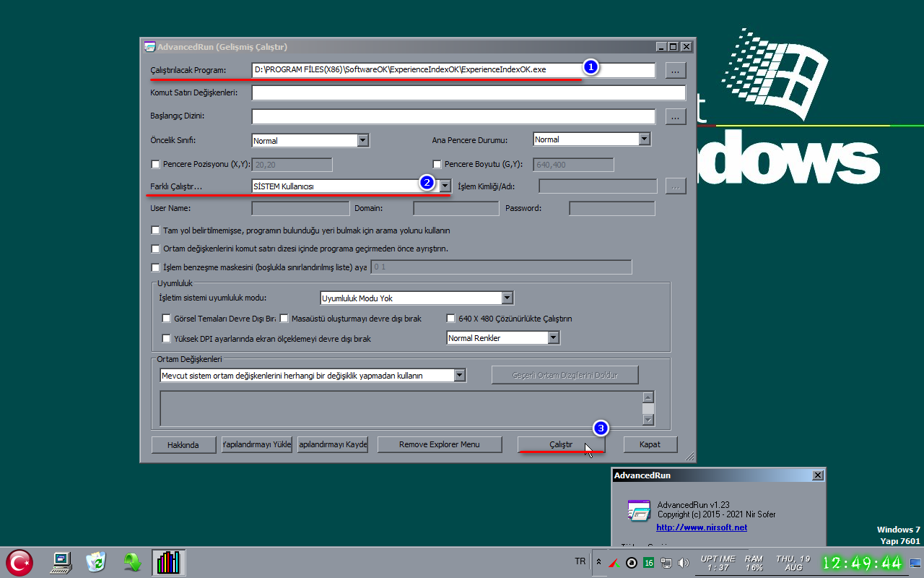The width and height of the screenshot is (924, 578).
Task: Click environment variables text area
Action: click(x=401, y=408)
